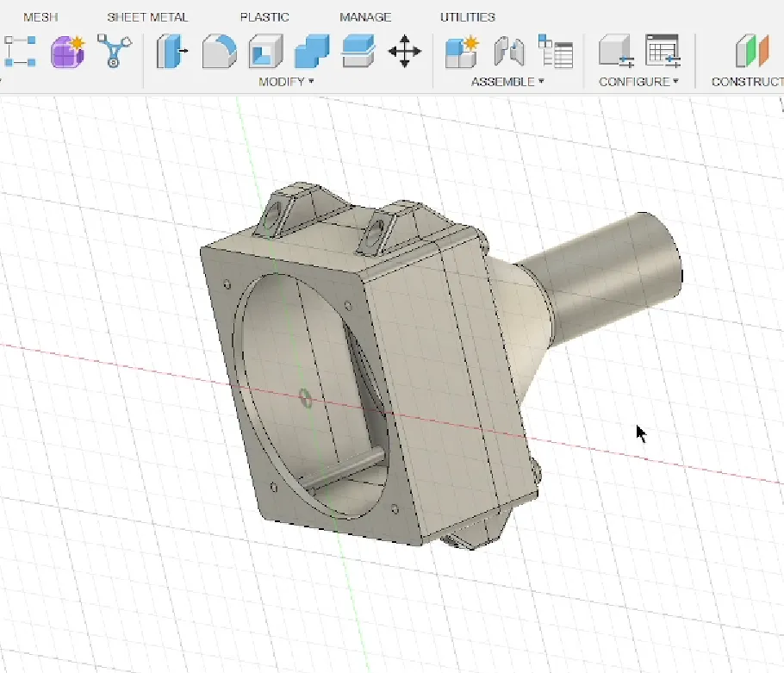The width and height of the screenshot is (784, 673).
Task: Open the UTILITIES tab
Action: [x=468, y=17]
